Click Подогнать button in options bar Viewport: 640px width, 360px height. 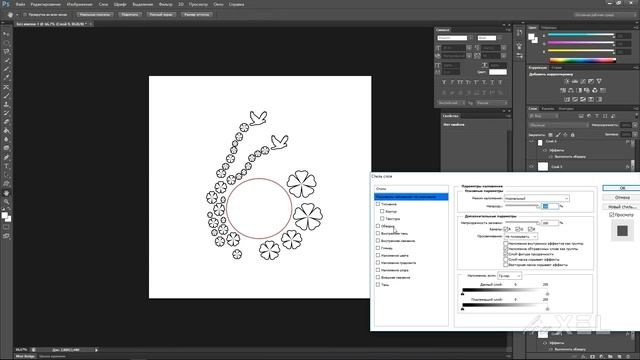pyautogui.click(x=130, y=15)
